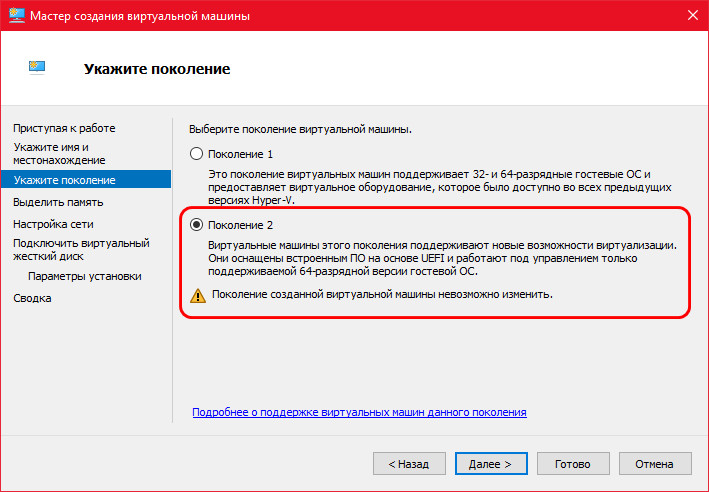This screenshot has width=709, height=492.
Task: Select the highlighted Укажите поколение step
Action: coord(86,180)
